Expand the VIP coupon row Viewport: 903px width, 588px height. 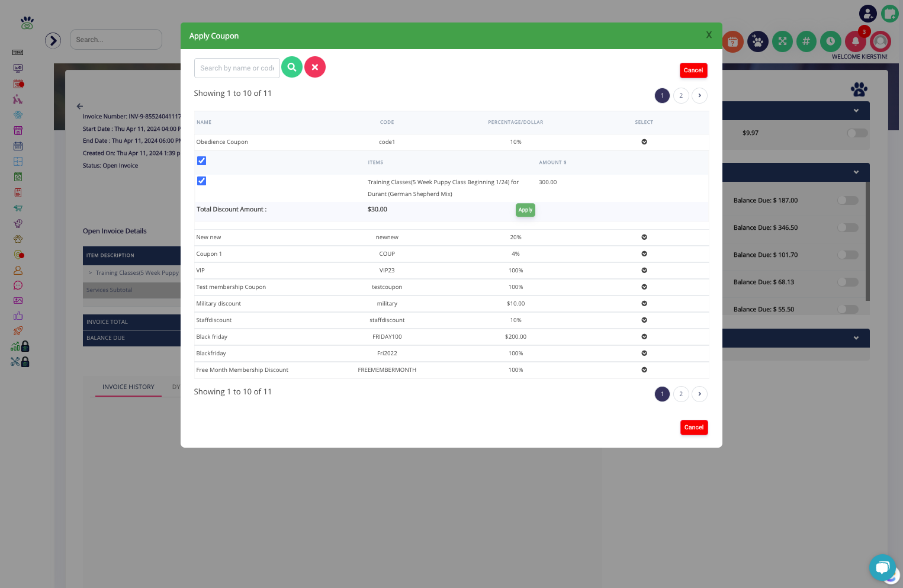click(x=644, y=271)
